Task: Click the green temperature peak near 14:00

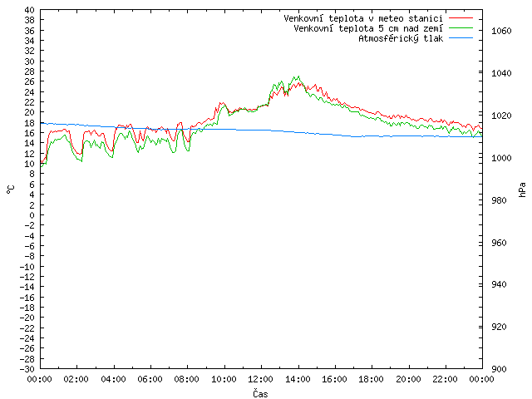Action: pos(298,76)
